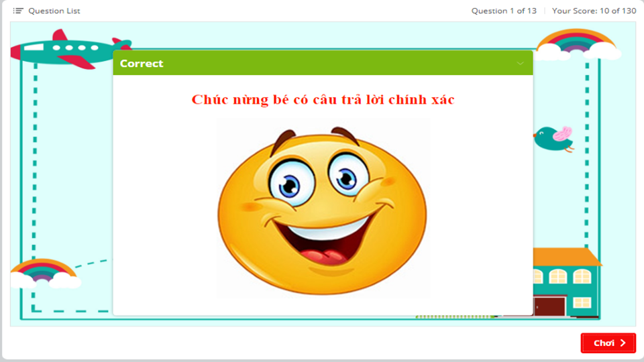Click the rainbow in the top-right corner
This screenshot has width=644, height=362.
[576, 40]
